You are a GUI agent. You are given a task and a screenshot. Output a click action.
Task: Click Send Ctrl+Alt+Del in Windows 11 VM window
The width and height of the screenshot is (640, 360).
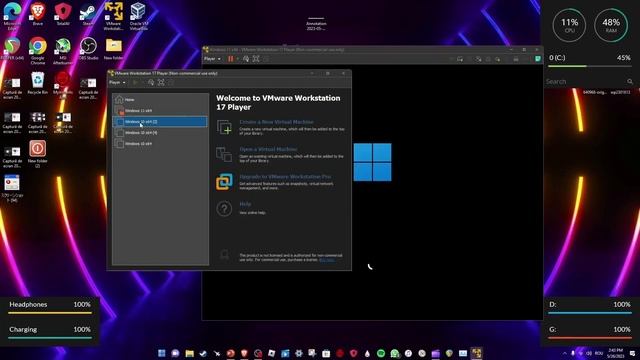[x=246, y=59]
